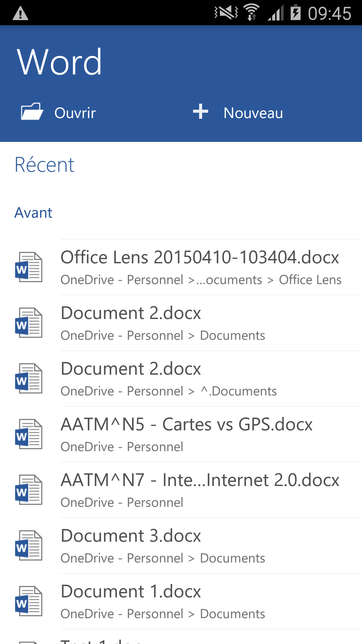Tap the Wi-Fi status icon
Image resolution: width=362 pixels, height=644 pixels.
pos(252,12)
